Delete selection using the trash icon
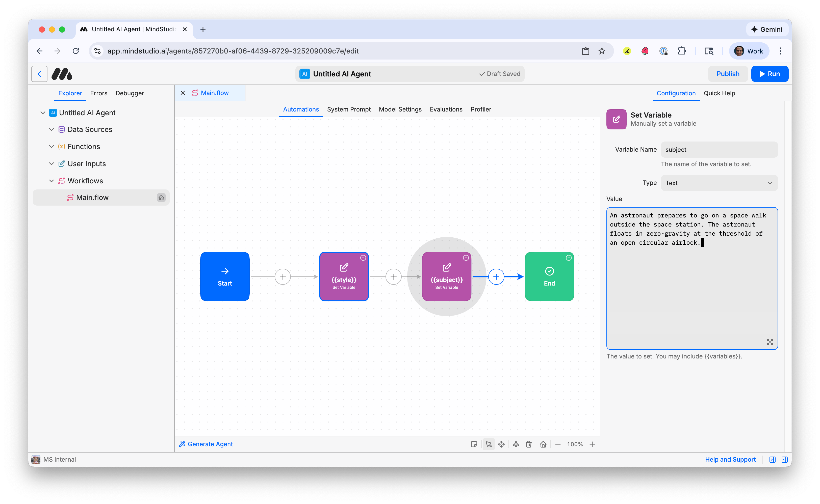 tap(528, 444)
